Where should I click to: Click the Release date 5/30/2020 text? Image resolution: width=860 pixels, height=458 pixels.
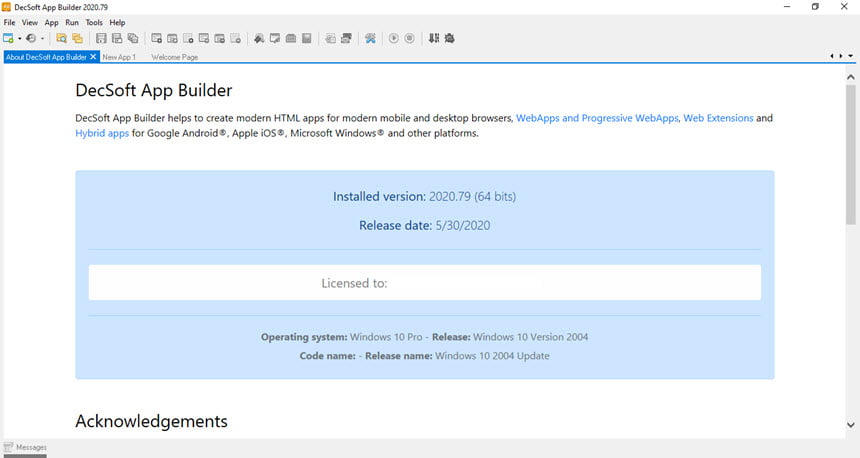pyautogui.click(x=425, y=225)
